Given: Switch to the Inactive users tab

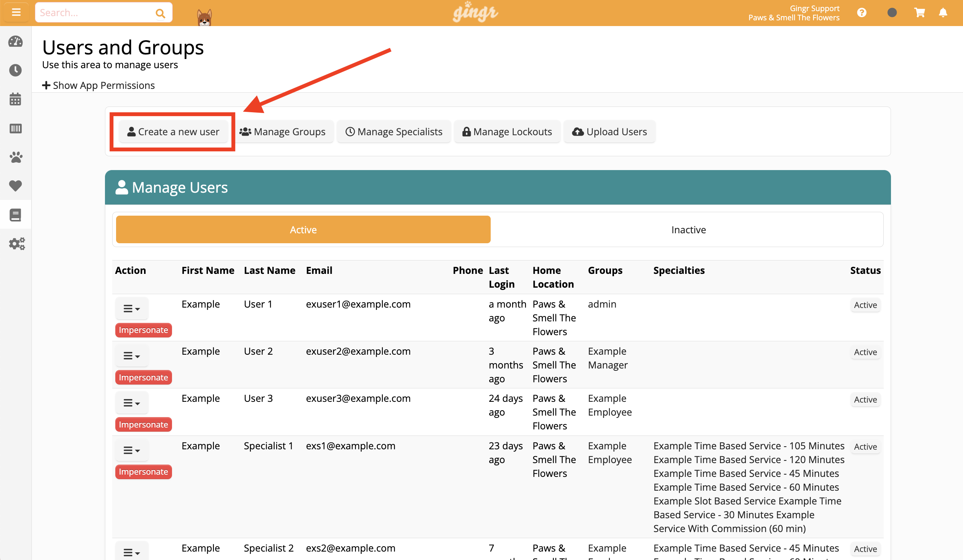Looking at the screenshot, I should pyautogui.click(x=688, y=229).
